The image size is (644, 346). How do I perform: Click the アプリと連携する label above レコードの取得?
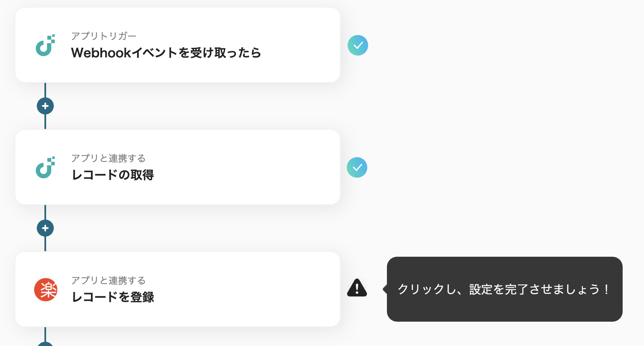coord(108,158)
